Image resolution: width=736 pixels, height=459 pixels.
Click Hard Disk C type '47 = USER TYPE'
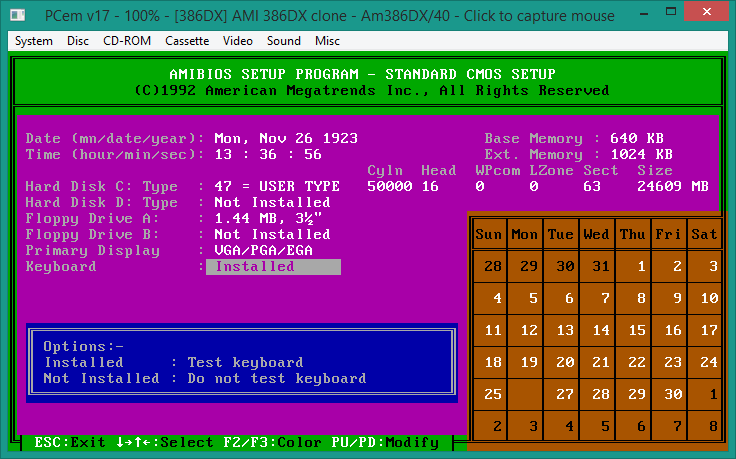277,186
